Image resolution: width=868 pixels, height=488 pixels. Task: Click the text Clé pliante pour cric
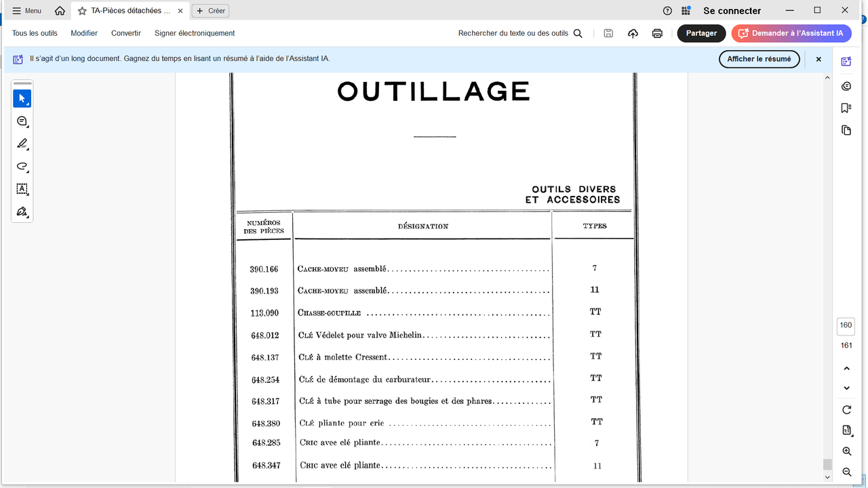click(x=342, y=423)
